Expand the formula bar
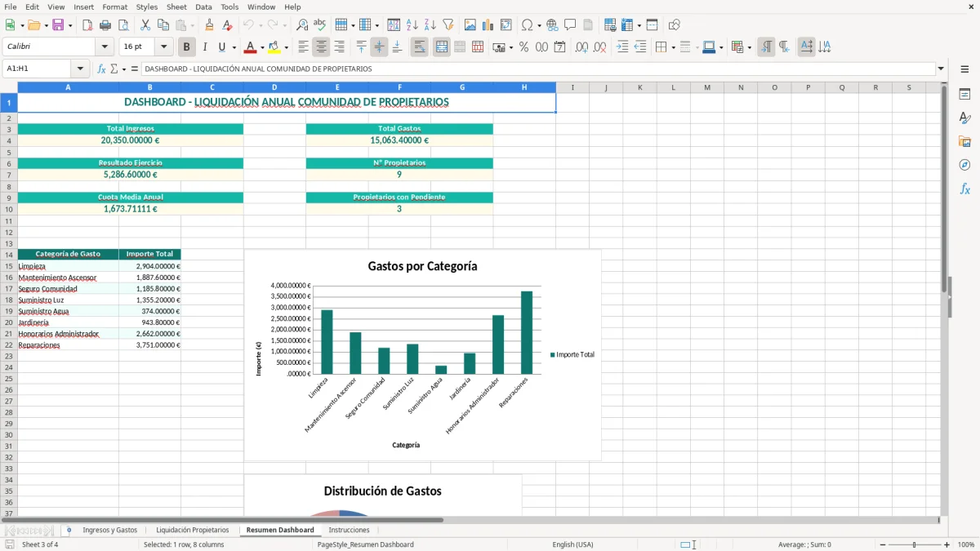 click(x=941, y=69)
